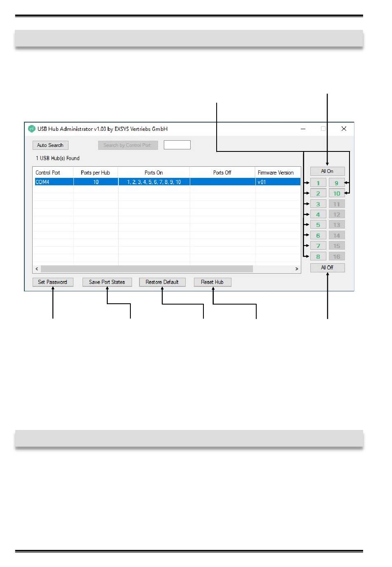Switch off USB port 5
Viewport: 392px width, 567px height.
tap(318, 225)
